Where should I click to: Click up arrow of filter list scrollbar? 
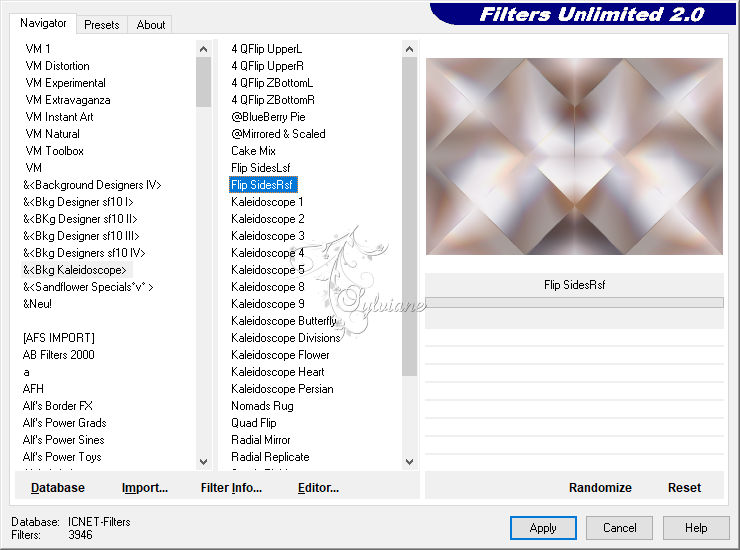(x=410, y=49)
